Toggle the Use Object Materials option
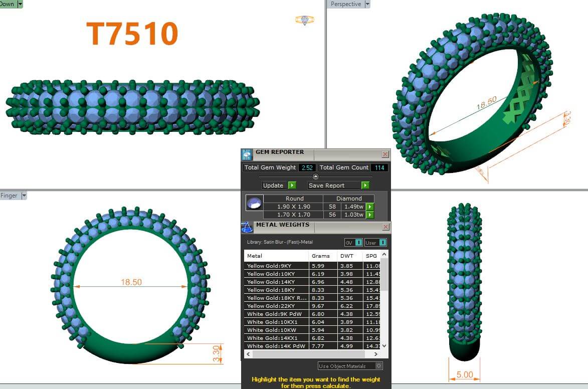Screen dimensions: 588x389 click(379, 366)
